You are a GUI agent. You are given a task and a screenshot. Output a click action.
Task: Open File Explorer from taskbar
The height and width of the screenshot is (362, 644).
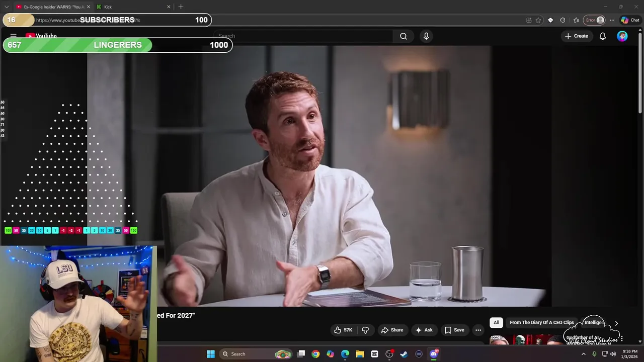(360, 354)
